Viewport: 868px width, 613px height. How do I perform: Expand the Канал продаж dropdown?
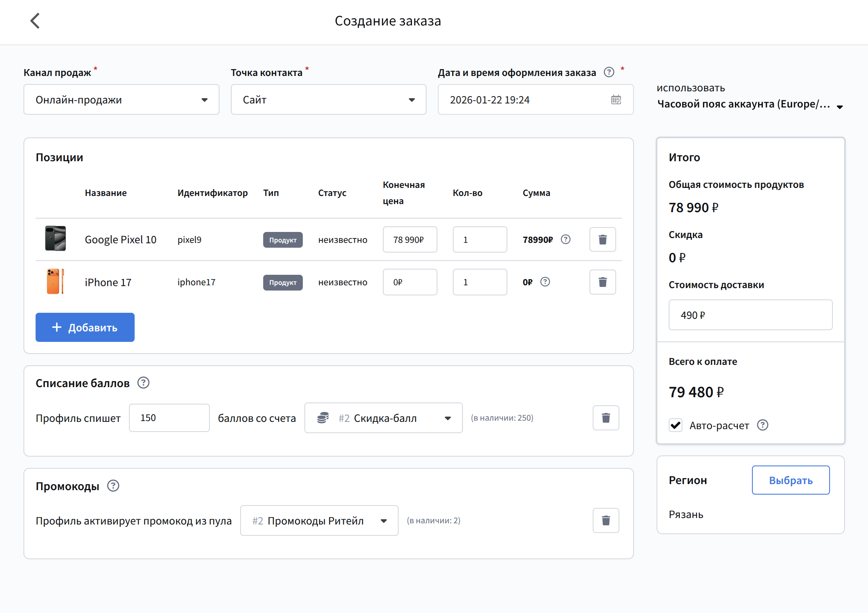click(121, 100)
